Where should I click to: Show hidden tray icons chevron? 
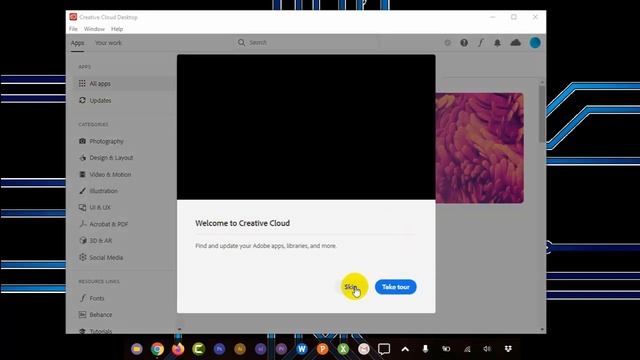[x=405, y=349]
